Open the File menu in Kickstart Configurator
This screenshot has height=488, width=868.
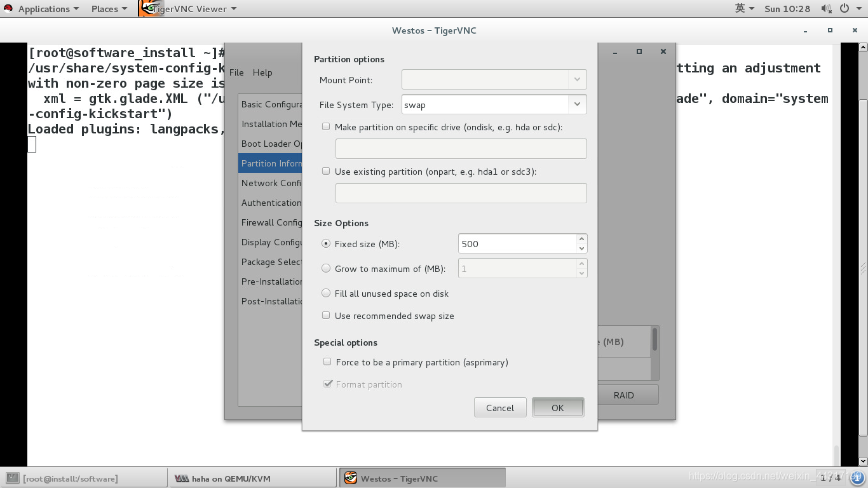point(236,72)
